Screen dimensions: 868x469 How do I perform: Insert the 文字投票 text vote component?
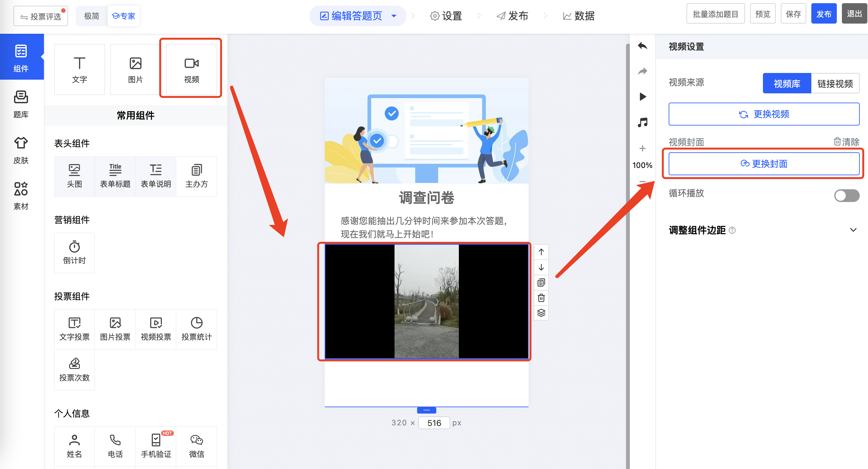[x=75, y=329]
